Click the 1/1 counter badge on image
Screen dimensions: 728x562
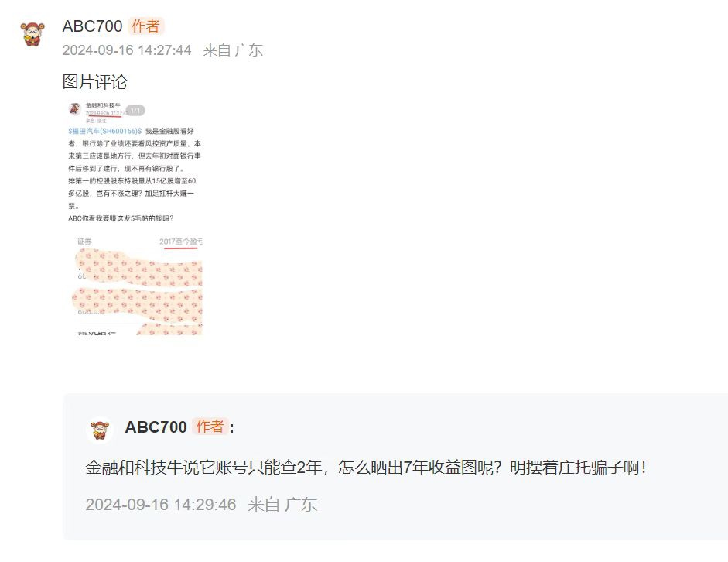click(x=135, y=111)
